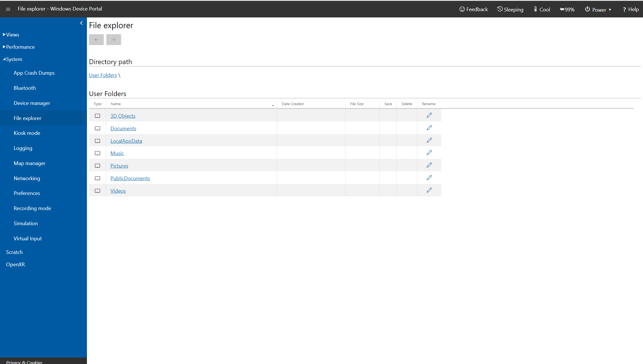Navigate back using the left arrow button
The height and width of the screenshot is (364, 643).
click(x=96, y=40)
